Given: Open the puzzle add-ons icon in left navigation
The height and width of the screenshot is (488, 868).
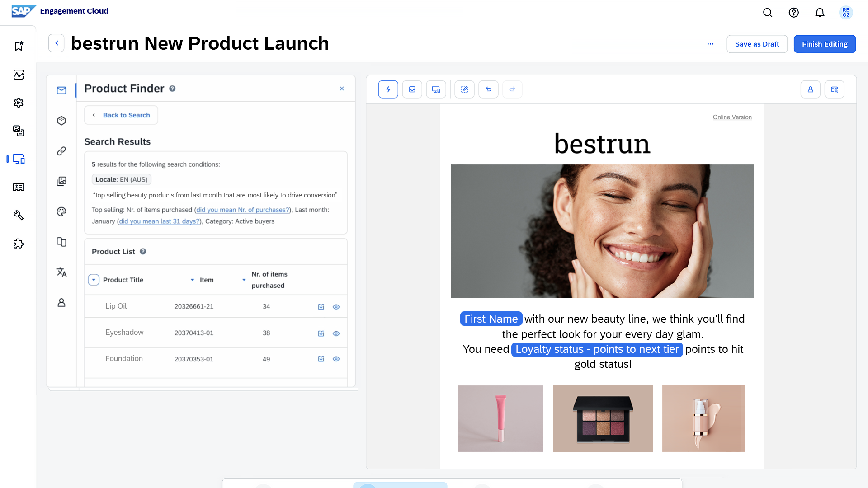Looking at the screenshot, I should point(19,244).
